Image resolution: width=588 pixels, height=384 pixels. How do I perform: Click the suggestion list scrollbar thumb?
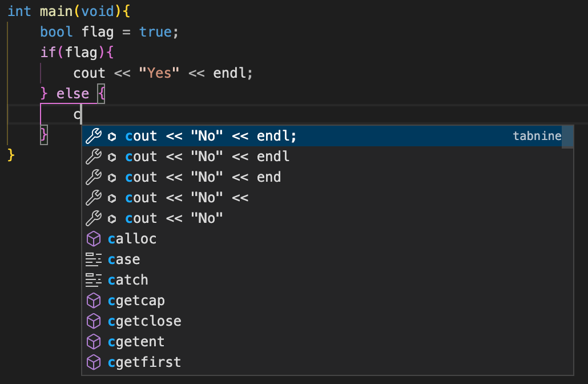pyautogui.click(x=567, y=137)
